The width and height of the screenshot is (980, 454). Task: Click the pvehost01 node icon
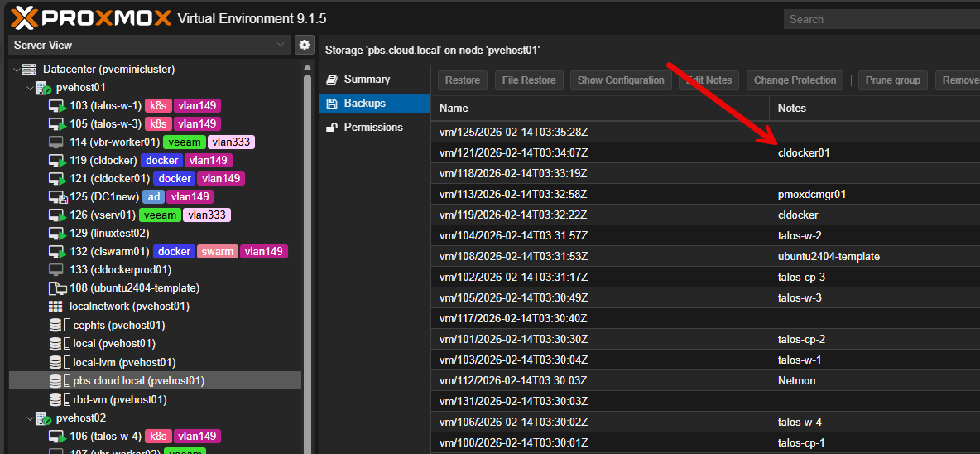[43, 88]
